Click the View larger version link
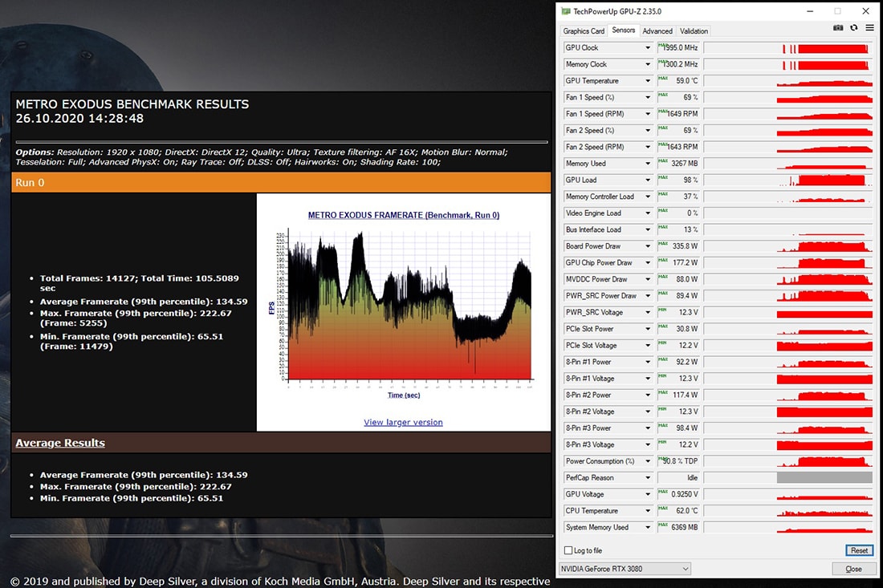 coord(403,423)
